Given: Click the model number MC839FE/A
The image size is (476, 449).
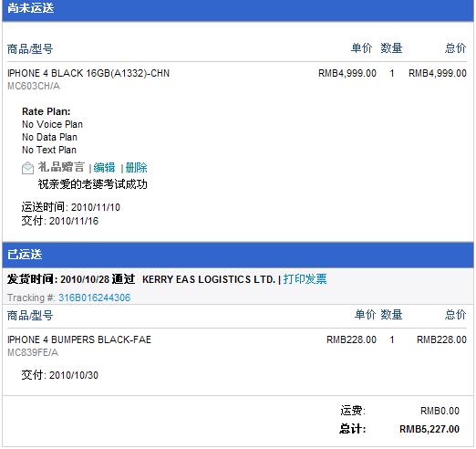Looking at the screenshot, I should 33,352.
